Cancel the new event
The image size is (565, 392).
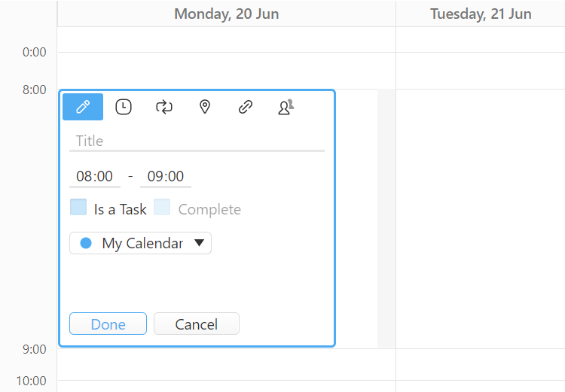[x=197, y=324]
